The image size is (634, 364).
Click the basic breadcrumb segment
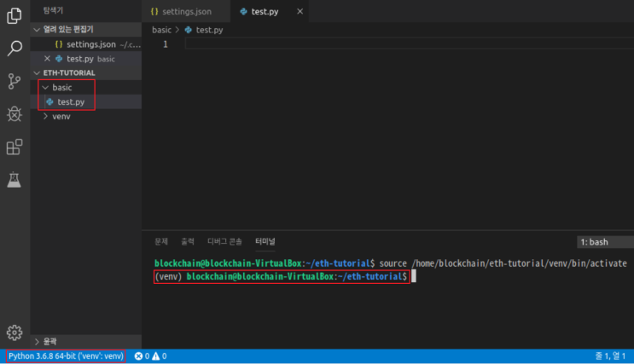[162, 30]
